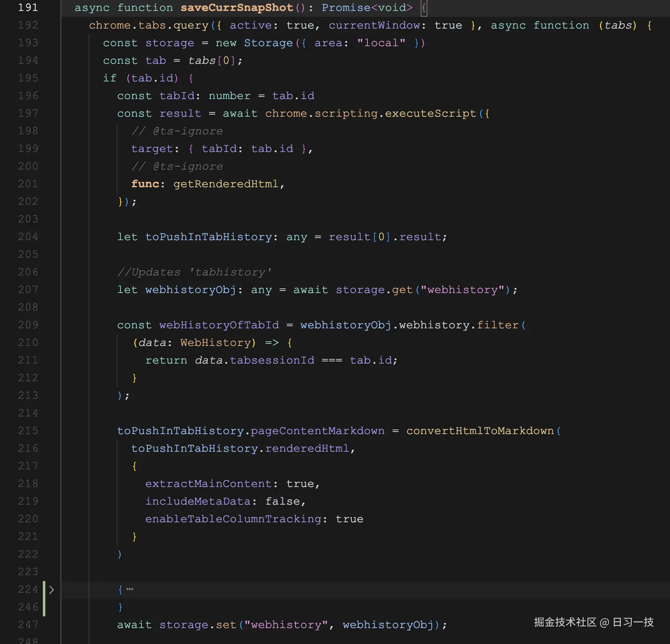Click the filter method on line 209
670x644 pixels.
click(x=497, y=325)
